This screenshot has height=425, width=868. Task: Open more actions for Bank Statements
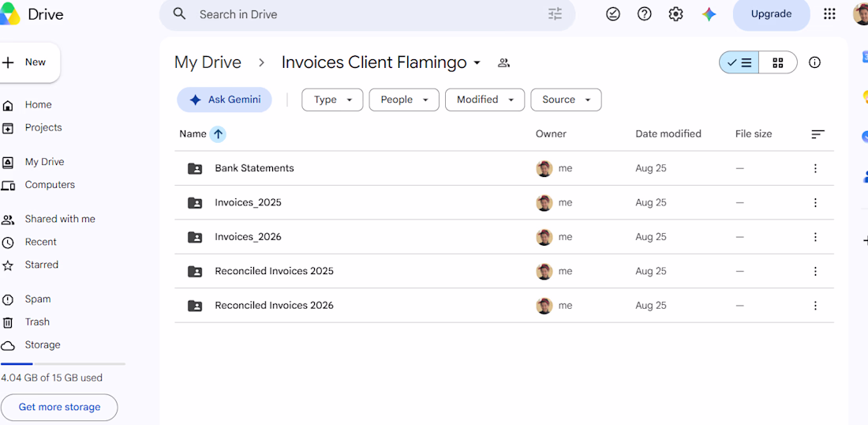coord(815,168)
